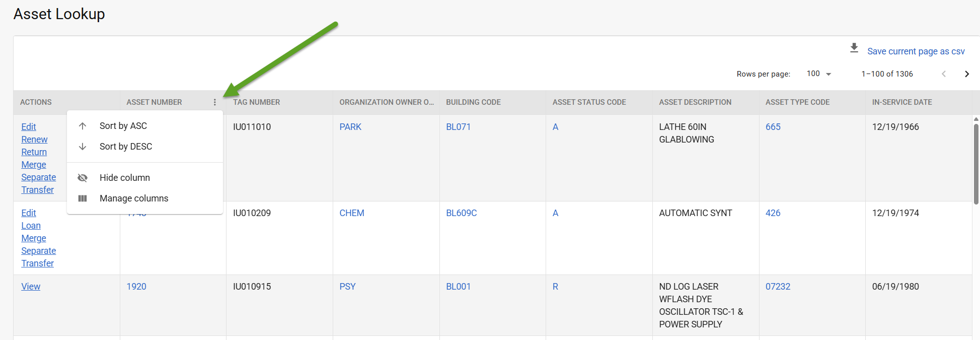The width and height of the screenshot is (980, 340).
Task: Click the Renew action link
Action: (x=34, y=139)
